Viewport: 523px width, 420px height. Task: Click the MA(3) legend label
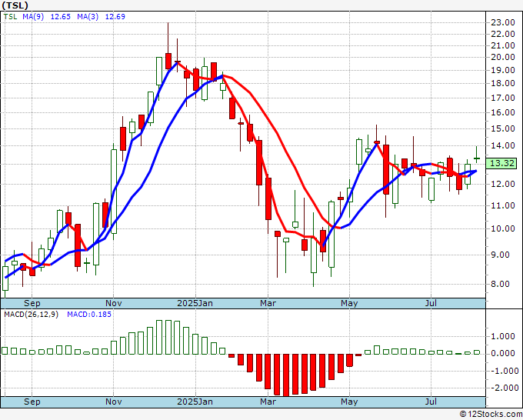coord(88,16)
